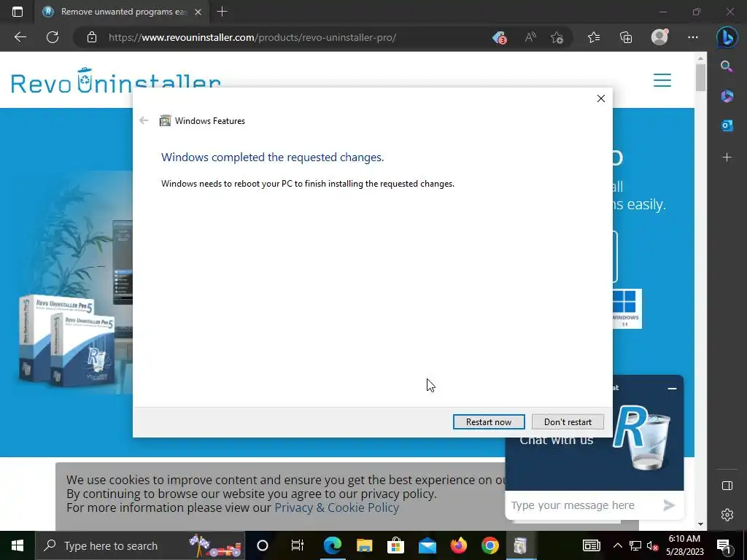Open Edge tab actions menu icon

(x=18, y=12)
